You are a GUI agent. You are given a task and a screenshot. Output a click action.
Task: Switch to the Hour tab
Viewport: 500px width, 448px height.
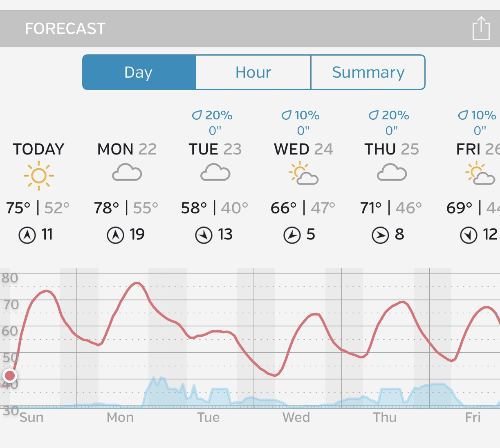tap(253, 72)
